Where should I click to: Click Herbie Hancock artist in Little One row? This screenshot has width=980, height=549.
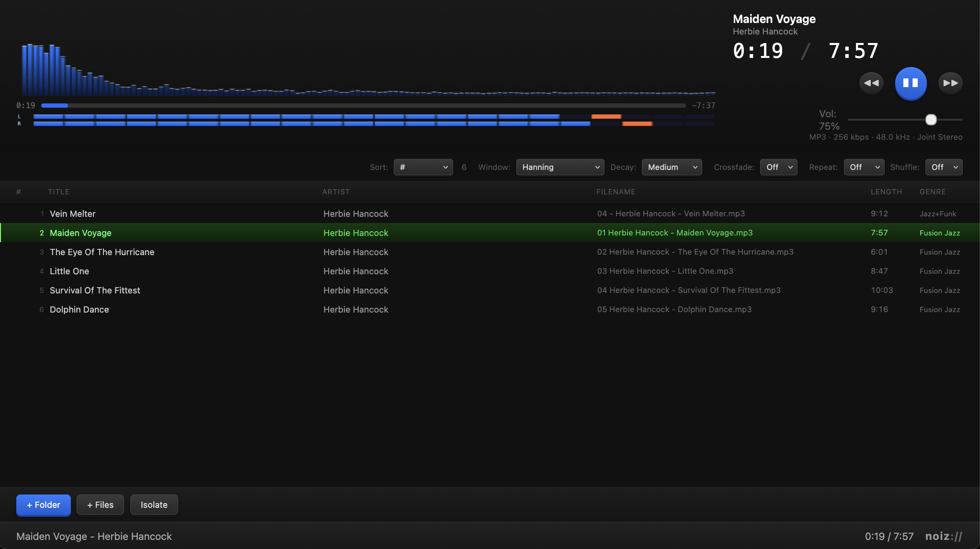(x=355, y=271)
